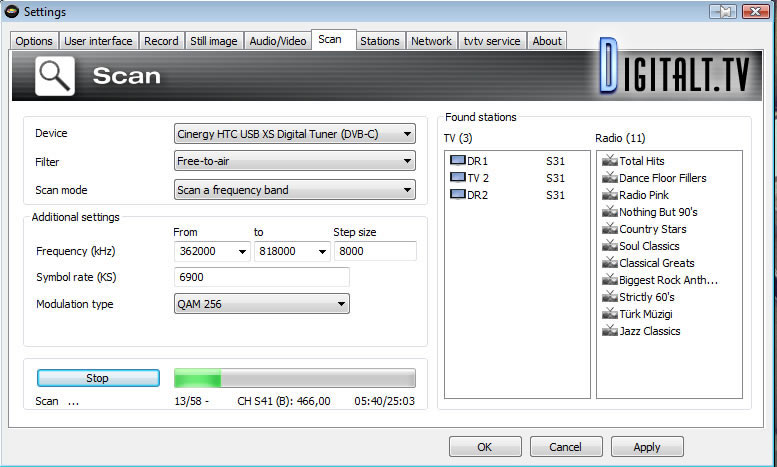Click the Apply button
The image size is (777, 467).
coord(646,447)
